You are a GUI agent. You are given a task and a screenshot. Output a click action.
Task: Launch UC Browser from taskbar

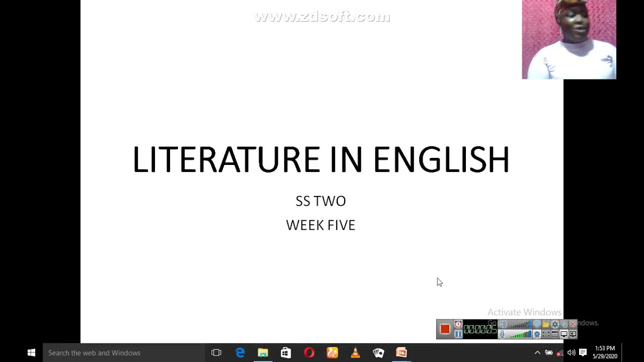point(332,352)
